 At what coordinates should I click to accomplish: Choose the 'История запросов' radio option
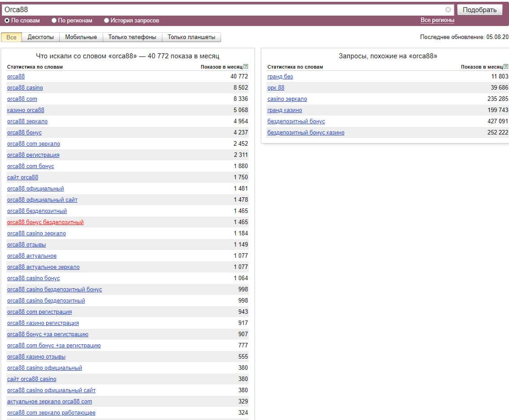[107, 21]
